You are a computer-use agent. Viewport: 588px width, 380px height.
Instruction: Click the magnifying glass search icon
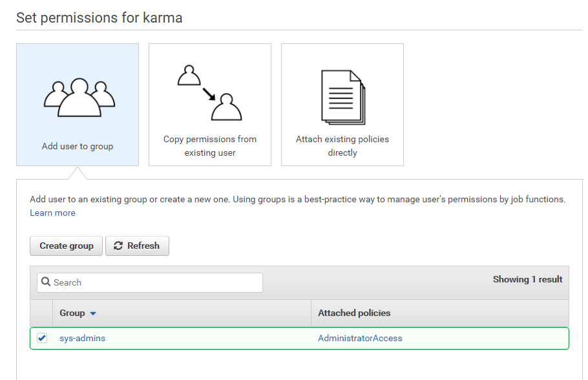(46, 282)
